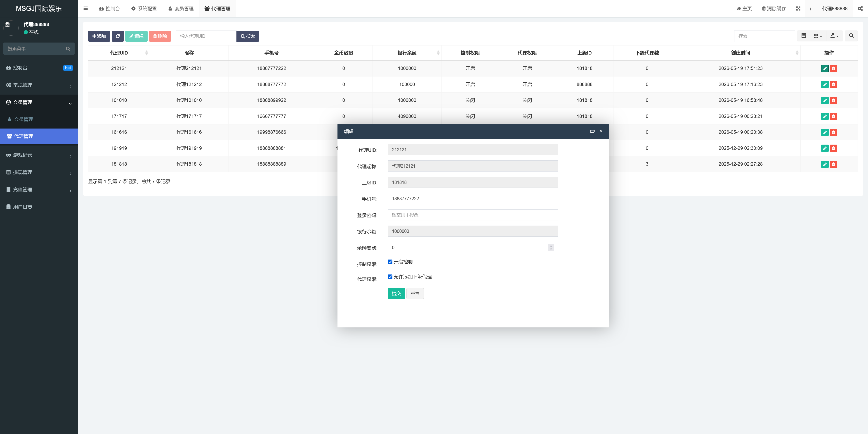Submit the edit form with 提交
The width and height of the screenshot is (868, 434).
pos(396,293)
